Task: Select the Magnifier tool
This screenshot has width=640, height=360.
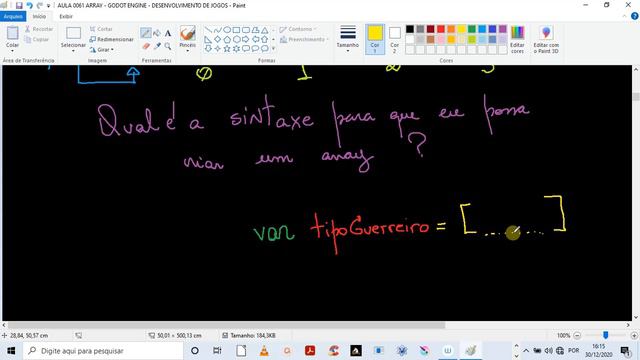Action: tap(168, 46)
